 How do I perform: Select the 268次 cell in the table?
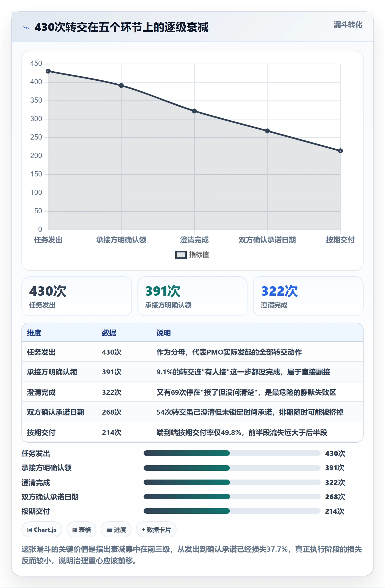point(112,412)
